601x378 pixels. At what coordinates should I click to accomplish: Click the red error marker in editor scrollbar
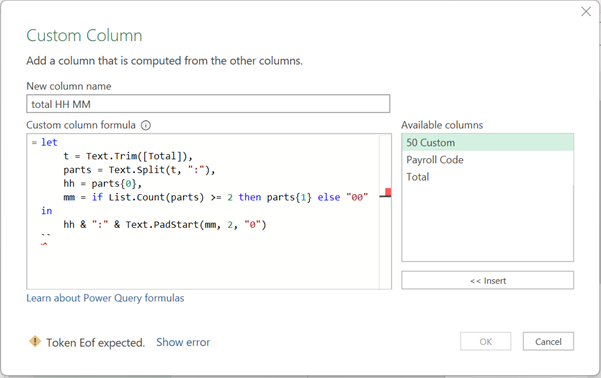pos(388,192)
